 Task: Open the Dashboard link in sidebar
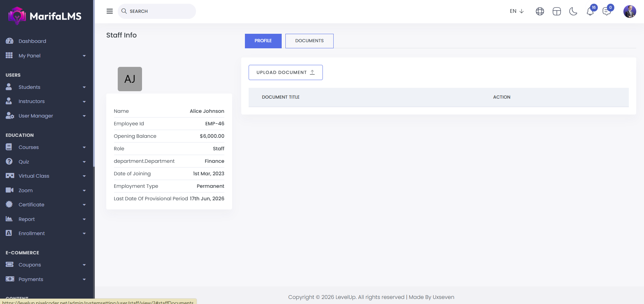point(32,41)
